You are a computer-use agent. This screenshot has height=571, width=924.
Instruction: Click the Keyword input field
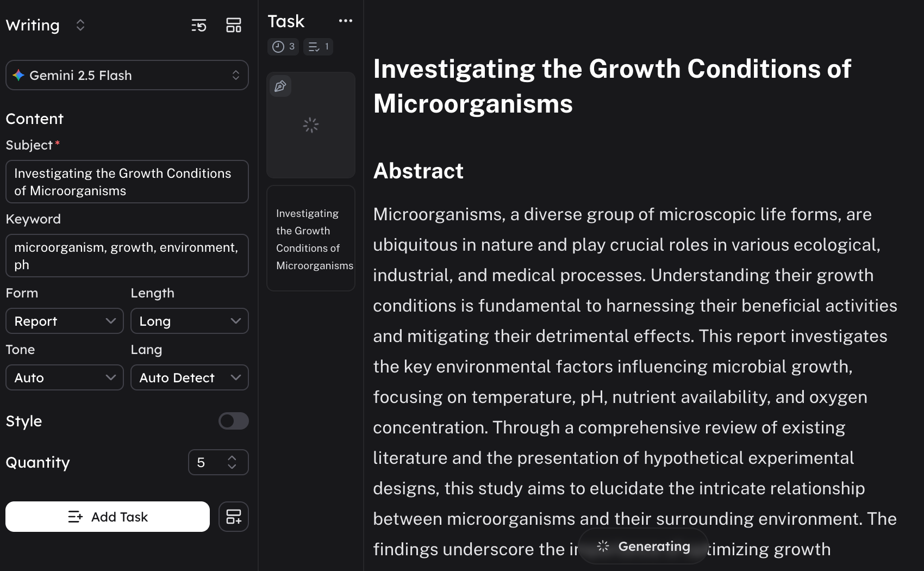127,256
